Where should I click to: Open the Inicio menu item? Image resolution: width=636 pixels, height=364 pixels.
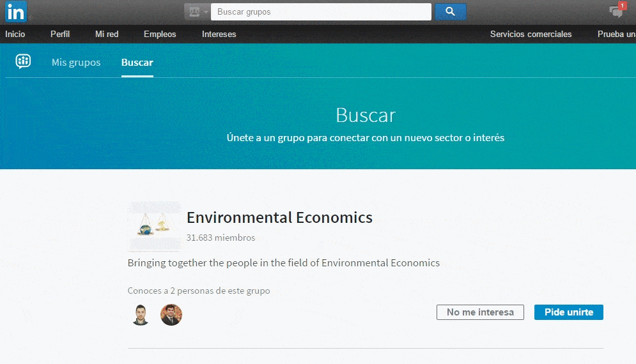(15, 34)
